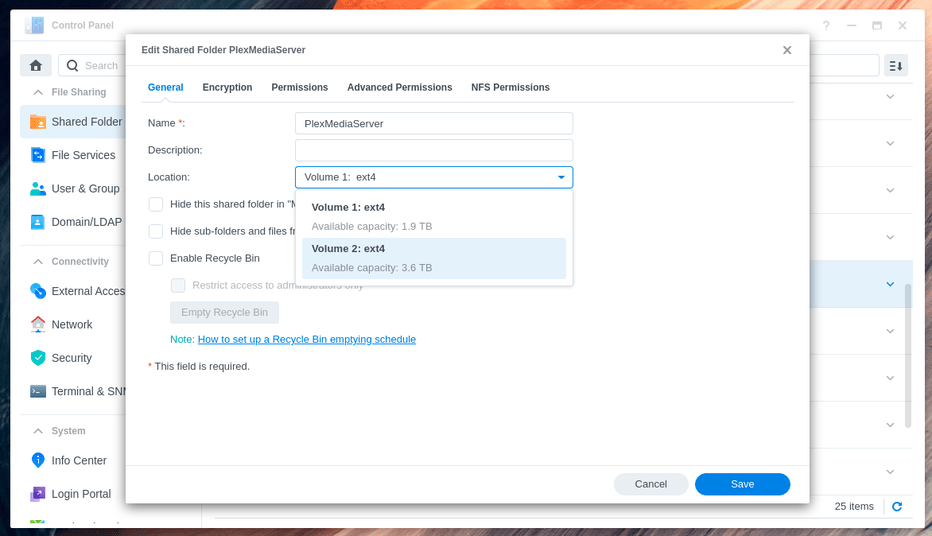This screenshot has width=932, height=536.
Task: Click the Cancel button
Action: tap(651, 484)
